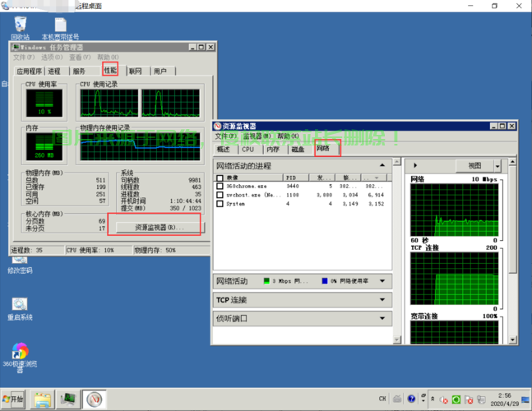Viewport: 532px width, 411px height.
Task: Sort by the PID column header
Action: 296,178
